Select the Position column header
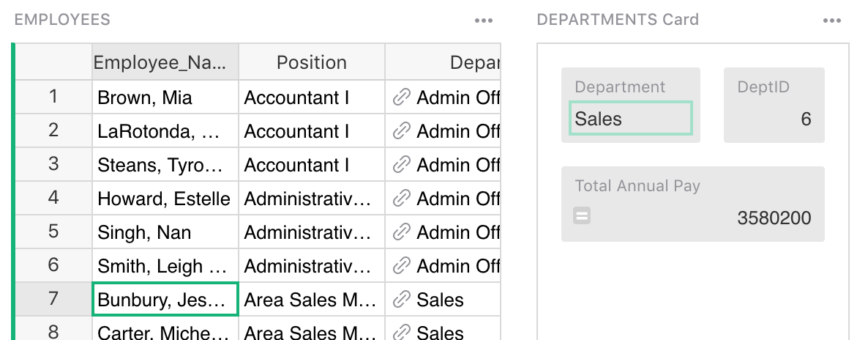Image resolution: width=868 pixels, height=340 pixels. tap(311, 63)
